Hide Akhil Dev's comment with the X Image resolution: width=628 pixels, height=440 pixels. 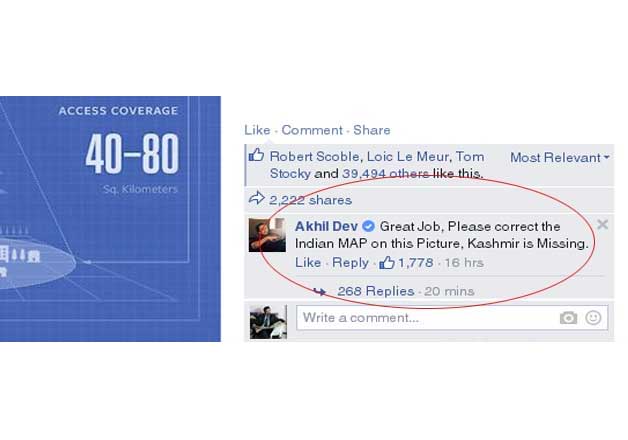[602, 224]
